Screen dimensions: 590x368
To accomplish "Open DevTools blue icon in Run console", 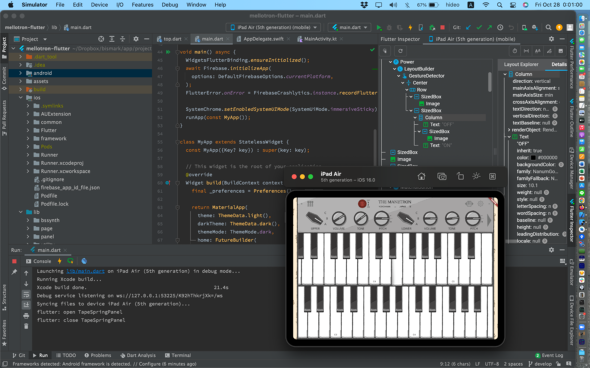I will click(x=84, y=261).
